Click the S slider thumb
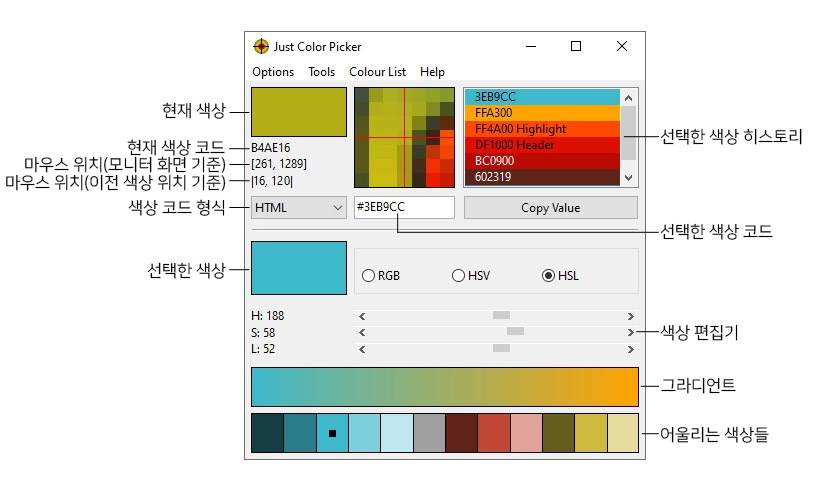Screen dimensions: 822x487 click(515, 331)
